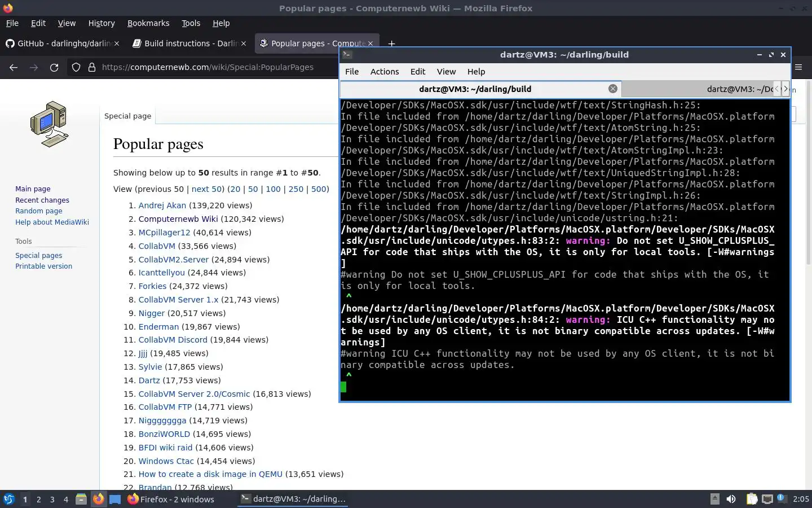
Task: Open Firefox History menu
Action: 101,23
